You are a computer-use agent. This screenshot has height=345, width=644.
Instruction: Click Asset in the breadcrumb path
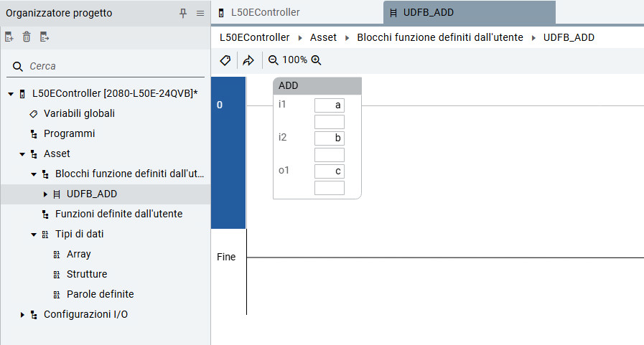click(x=323, y=37)
